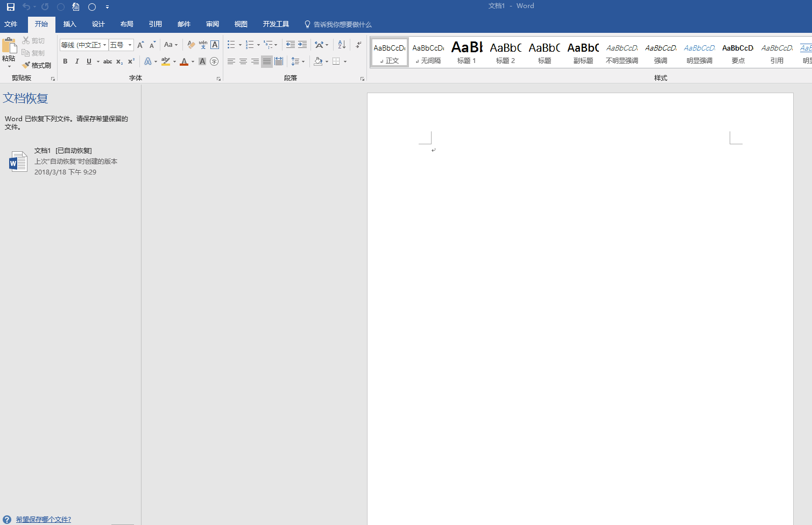Toggle Bold formatting
The width and height of the screenshot is (812, 525).
[x=65, y=61]
